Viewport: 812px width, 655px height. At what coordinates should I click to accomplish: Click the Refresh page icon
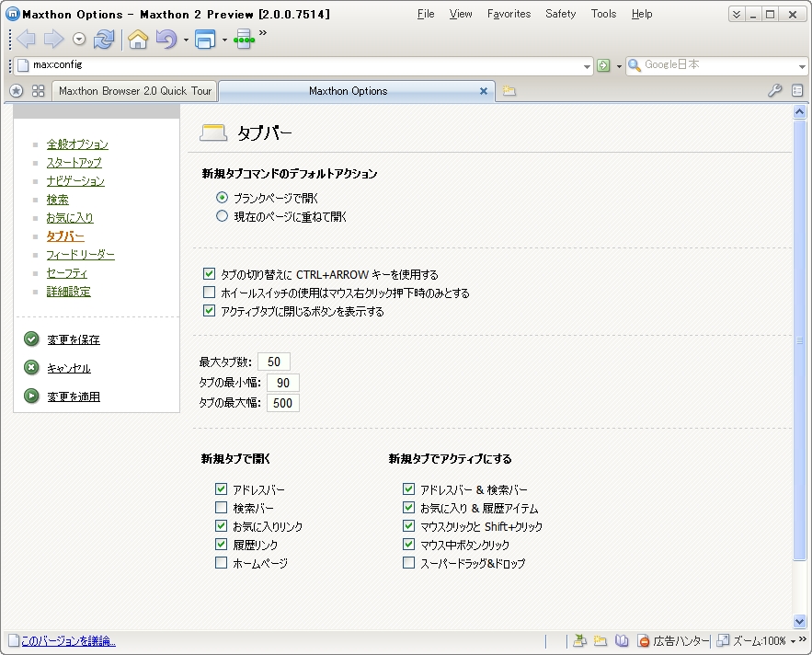(x=104, y=39)
